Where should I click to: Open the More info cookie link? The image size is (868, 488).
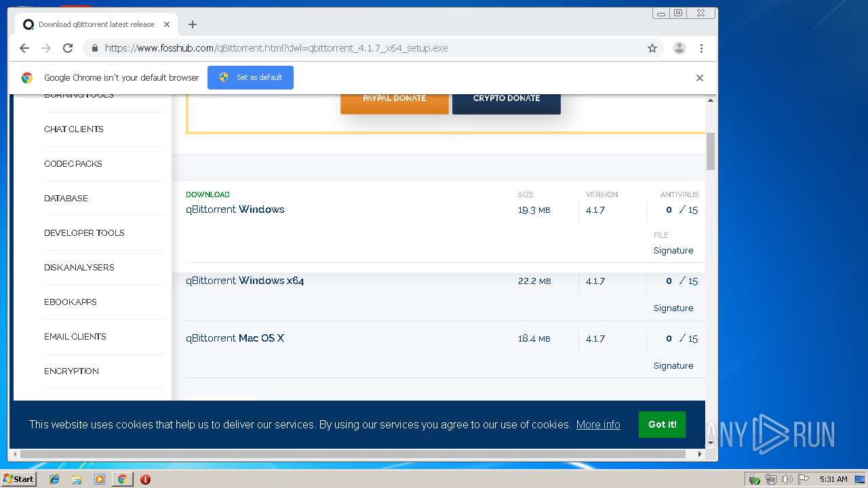coord(598,425)
